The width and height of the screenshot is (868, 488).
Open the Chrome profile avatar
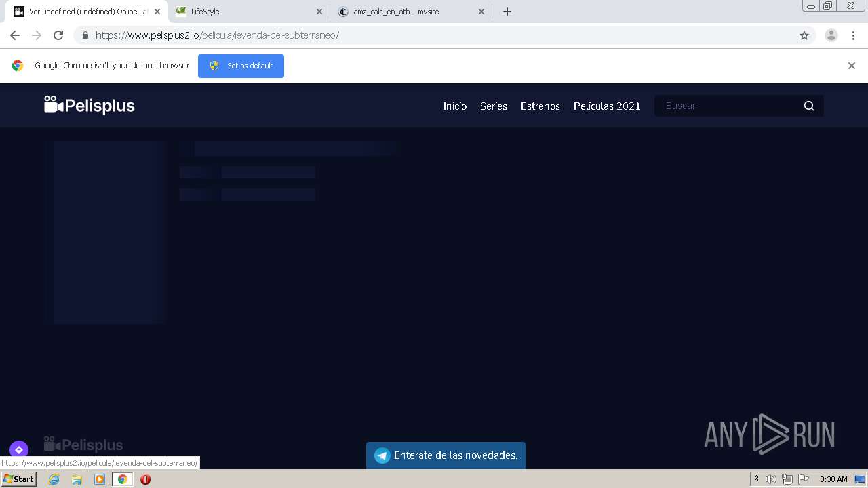(831, 35)
